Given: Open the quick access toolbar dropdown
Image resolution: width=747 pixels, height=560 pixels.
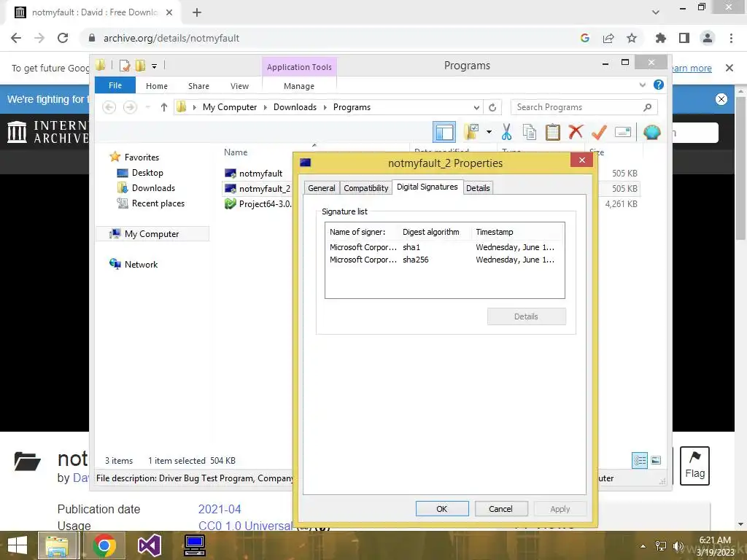Looking at the screenshot, I should pyautogui.click(x=155, y=66).
